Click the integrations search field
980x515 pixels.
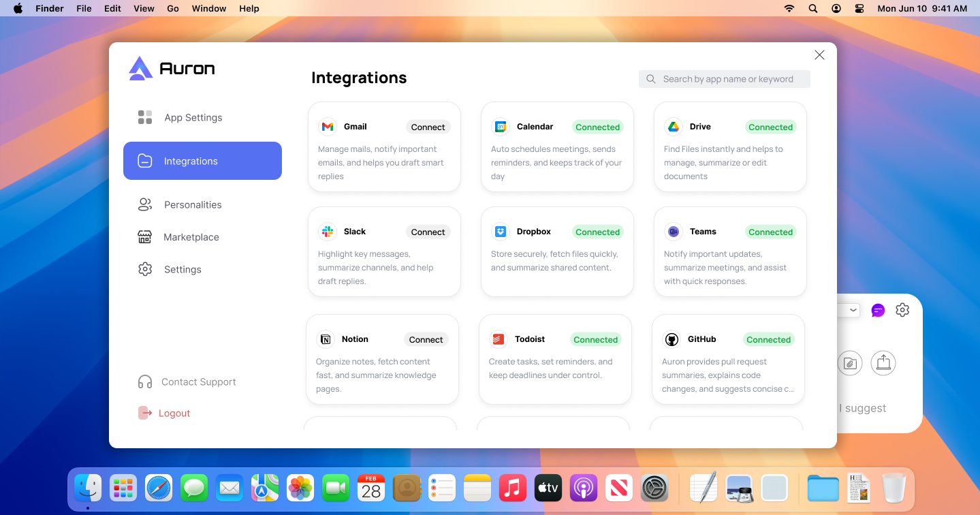pyautogui.click(x=727, y=79)
